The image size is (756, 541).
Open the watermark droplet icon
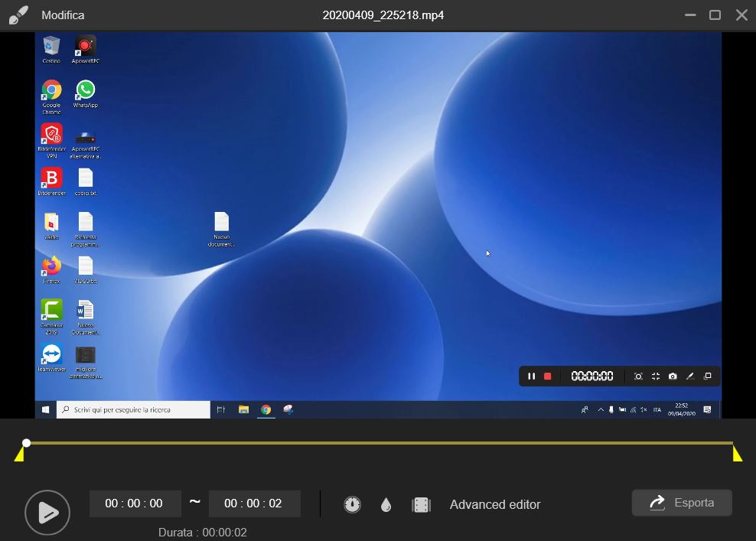pyautogui.click(x=386, y=504)
